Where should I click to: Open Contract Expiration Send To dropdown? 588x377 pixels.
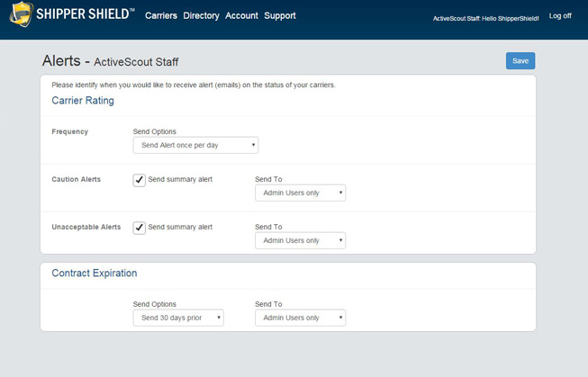300,318
